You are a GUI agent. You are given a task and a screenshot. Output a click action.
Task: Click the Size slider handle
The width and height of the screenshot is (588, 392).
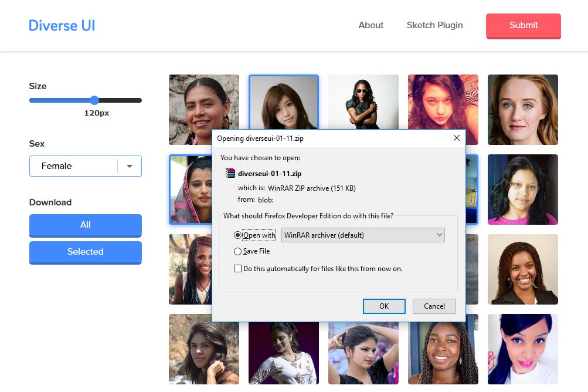[x=94, y=100]
